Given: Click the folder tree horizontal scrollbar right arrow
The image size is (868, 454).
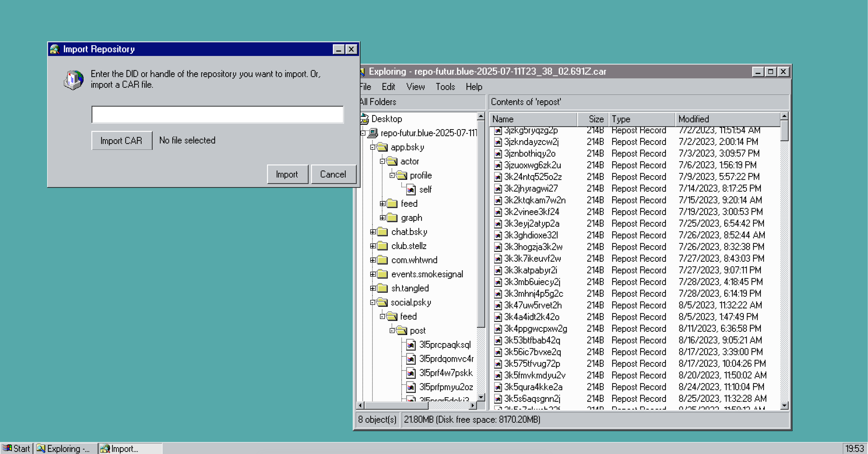Looking at the screenshot, I should click(473, 405).
